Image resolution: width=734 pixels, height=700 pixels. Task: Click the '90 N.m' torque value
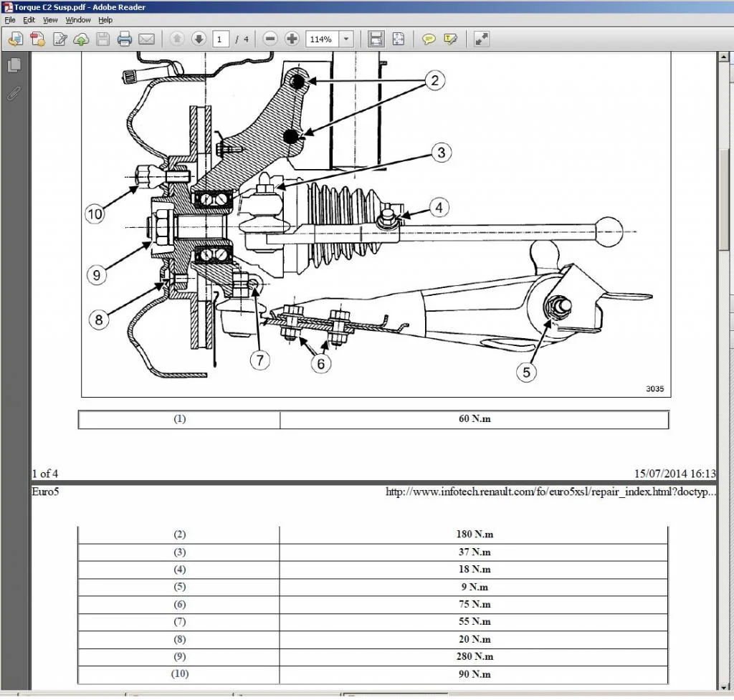475,674
